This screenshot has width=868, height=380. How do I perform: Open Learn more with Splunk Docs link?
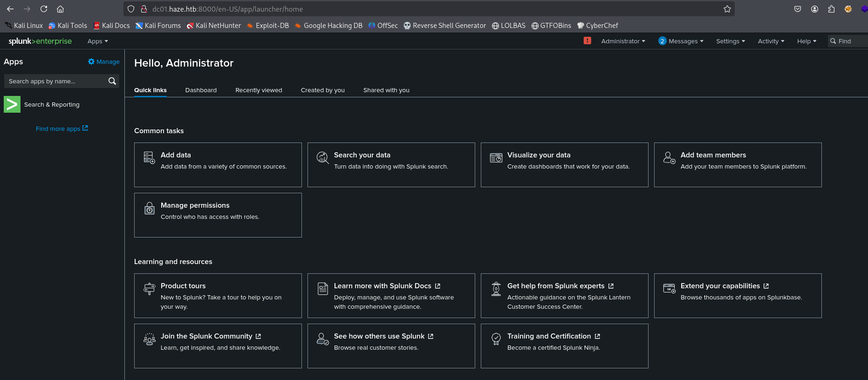383,286
